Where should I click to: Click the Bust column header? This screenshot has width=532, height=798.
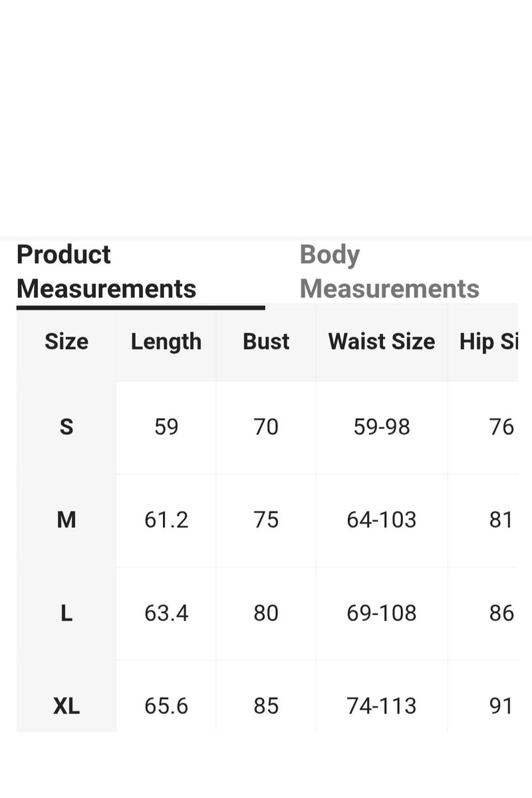266,342
